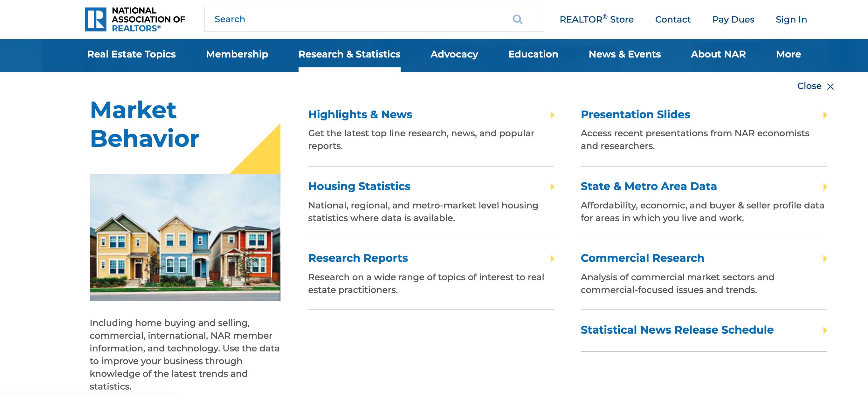Click the NAR logo in header

pos(135,19)
